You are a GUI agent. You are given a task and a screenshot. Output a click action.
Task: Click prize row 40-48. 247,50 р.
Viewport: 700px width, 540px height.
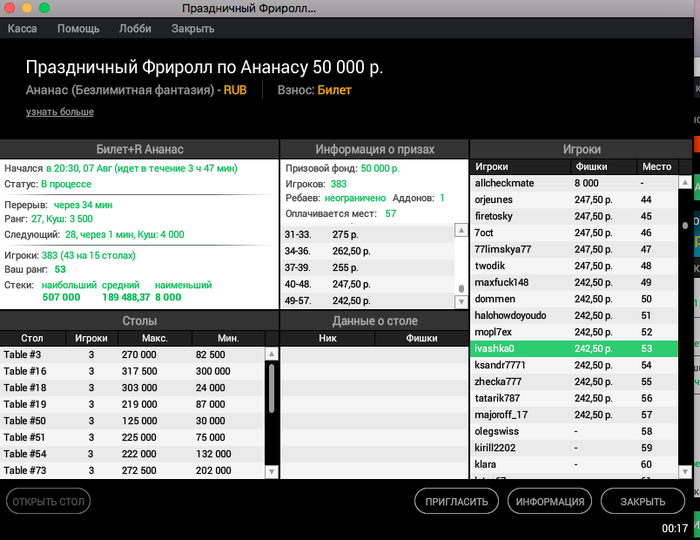click(x=368, y=284)
